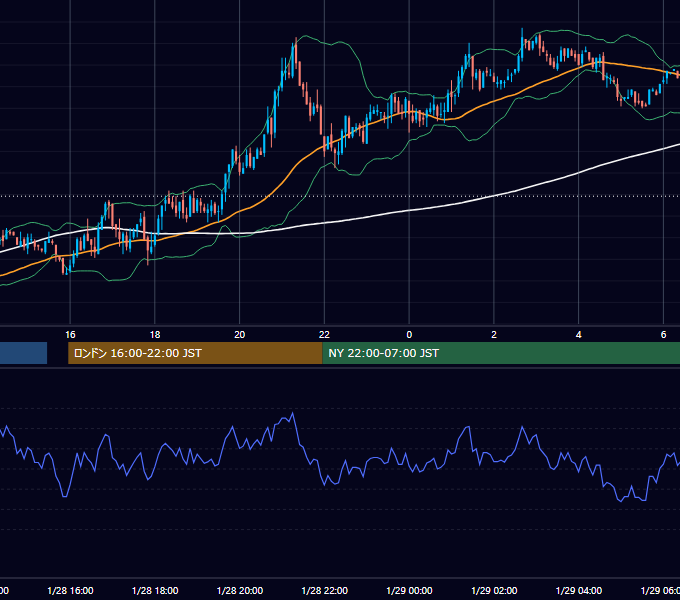The height and width of the screenshot is (600, 680).
Task: Click the hour label 18 on price chart axis
Action: [155, 334]
